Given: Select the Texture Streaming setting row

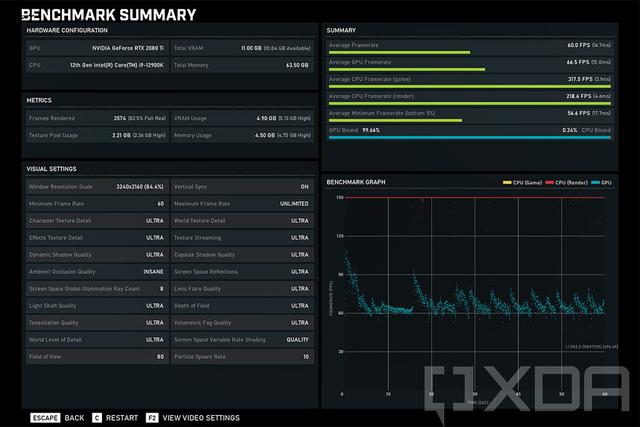Looking at the screenshot, I should (242, 238).
